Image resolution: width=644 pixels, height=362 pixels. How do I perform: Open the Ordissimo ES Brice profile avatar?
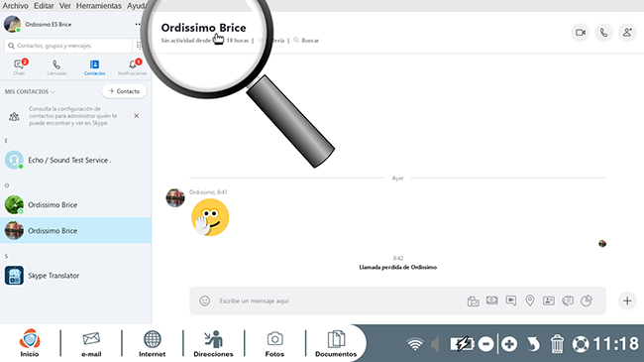(x=12, y=24)
